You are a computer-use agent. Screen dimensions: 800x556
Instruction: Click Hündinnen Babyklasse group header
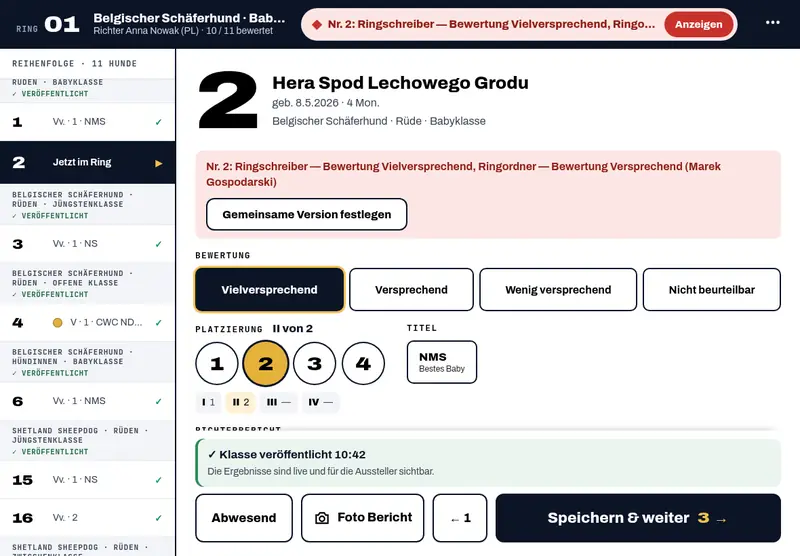(x=87, y=362)
